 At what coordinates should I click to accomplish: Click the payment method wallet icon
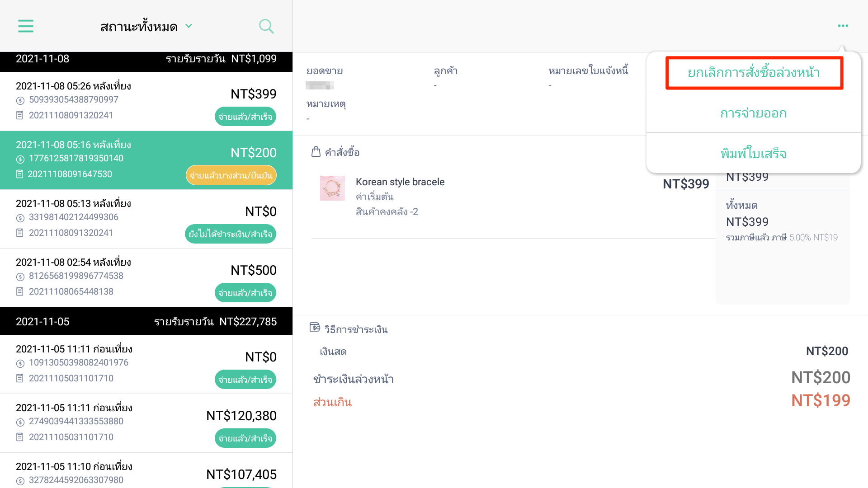315,327
